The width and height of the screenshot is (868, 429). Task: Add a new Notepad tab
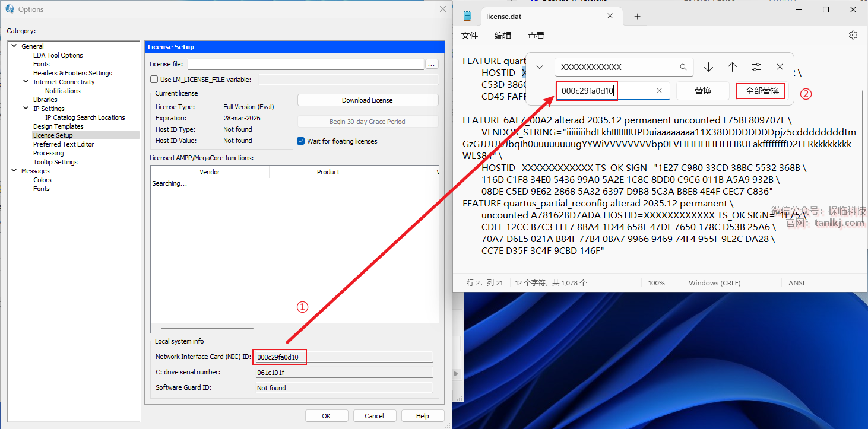(637, 16)
